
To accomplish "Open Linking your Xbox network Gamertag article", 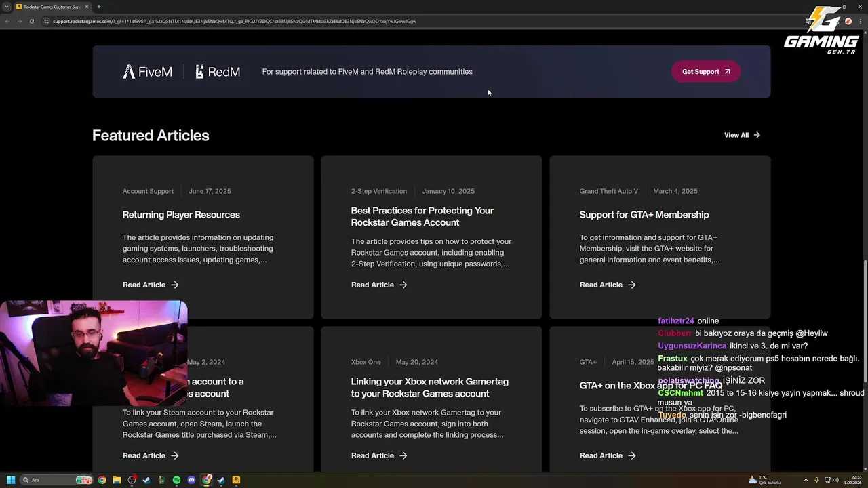I will point(430,388).
